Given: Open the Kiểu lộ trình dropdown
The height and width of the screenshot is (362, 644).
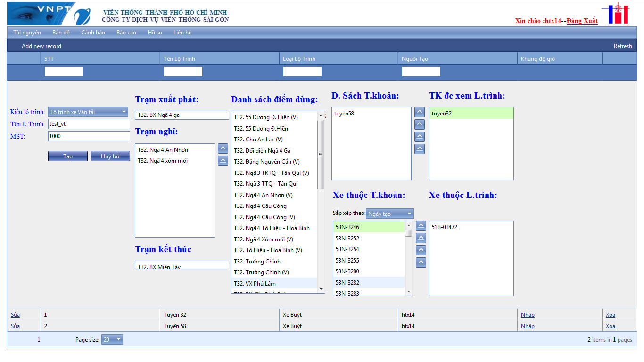Looking at the screenshot, I should tap(88, 112).
